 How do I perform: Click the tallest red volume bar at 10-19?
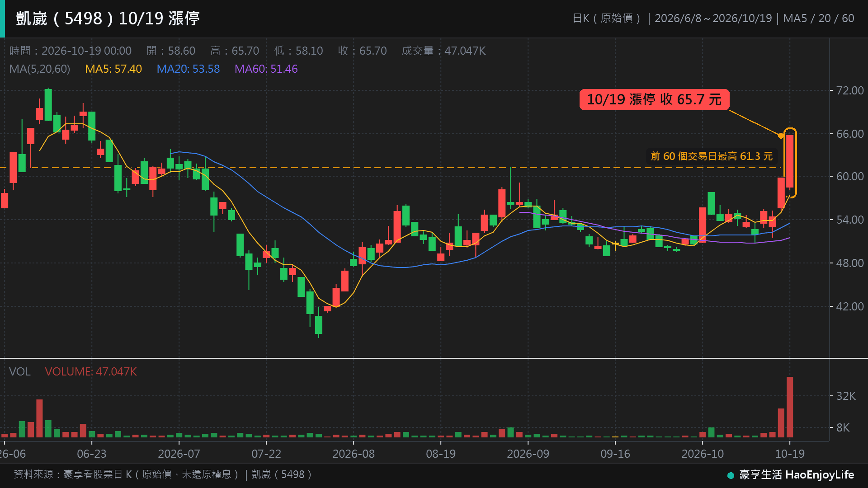pyautogui.click(x=790, y=407)
